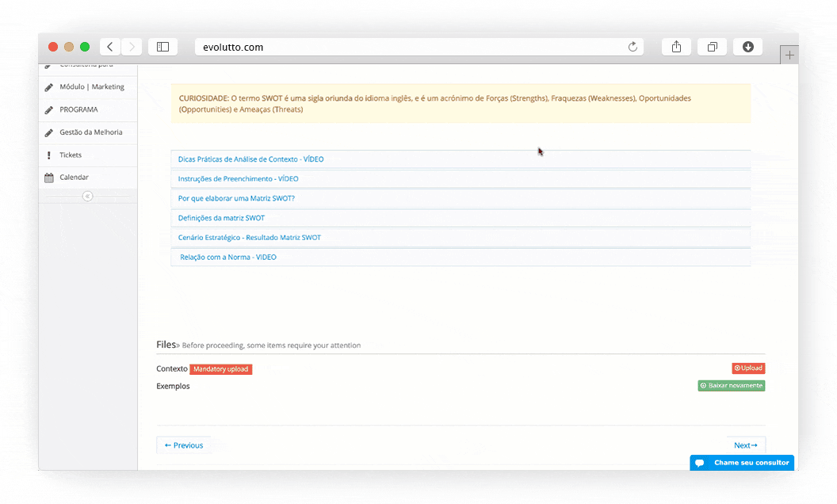This screenshot has height=504, width=837.
Task: Reload page using the refresh icon
Action: tap(633, 47)
